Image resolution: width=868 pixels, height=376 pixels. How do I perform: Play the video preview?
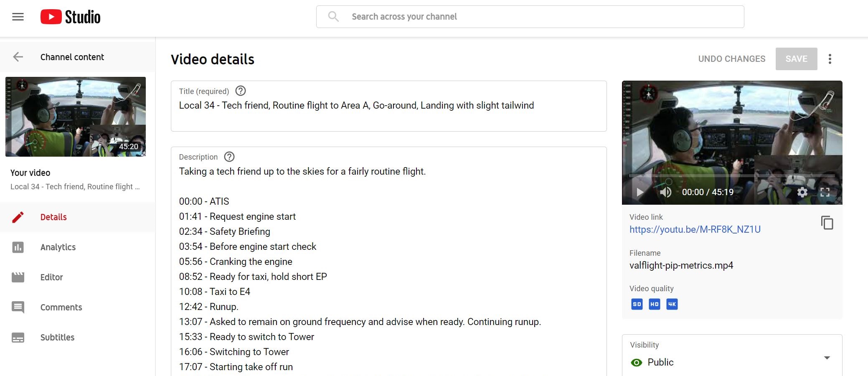click(640, 192)
